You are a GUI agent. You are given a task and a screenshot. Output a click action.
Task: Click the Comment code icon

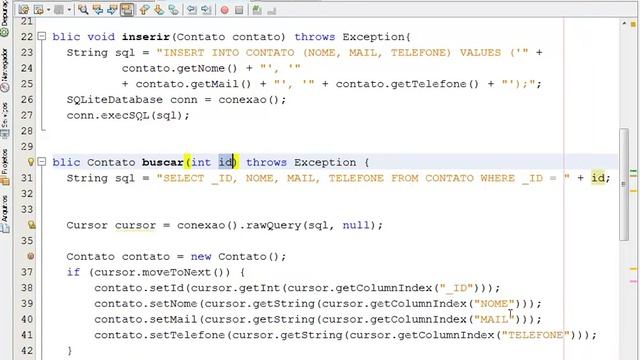click(257, 9)
